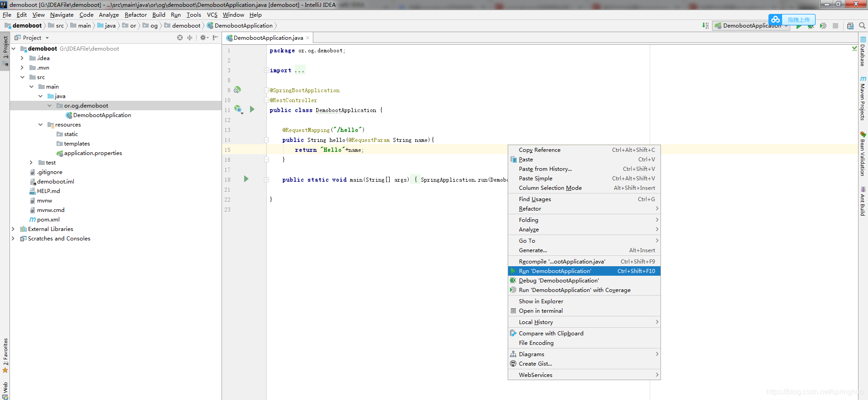Viewport: 868px width, 400px height.
Task: Select application.properties file
Action: click(x=89, y=153)
